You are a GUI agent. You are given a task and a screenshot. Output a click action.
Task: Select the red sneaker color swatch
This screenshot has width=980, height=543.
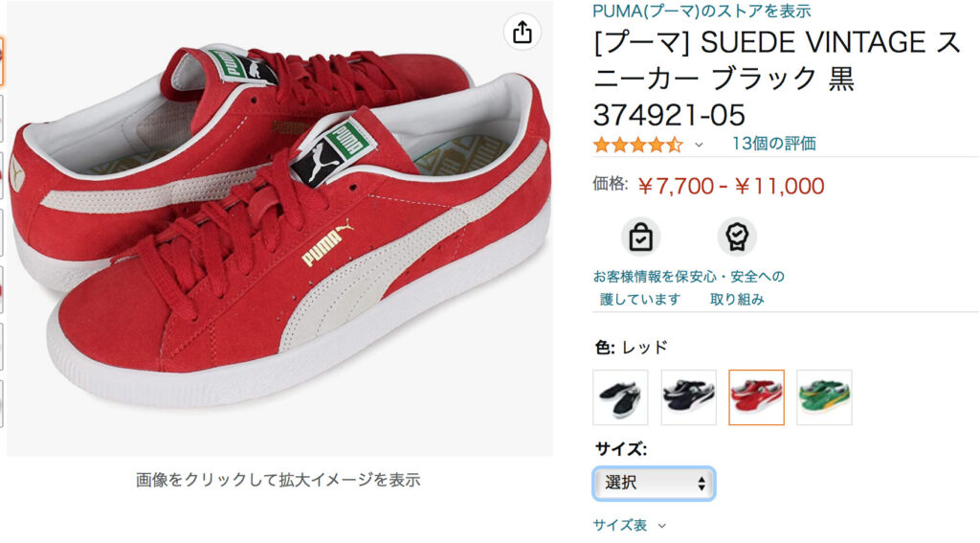pos(756,397)
